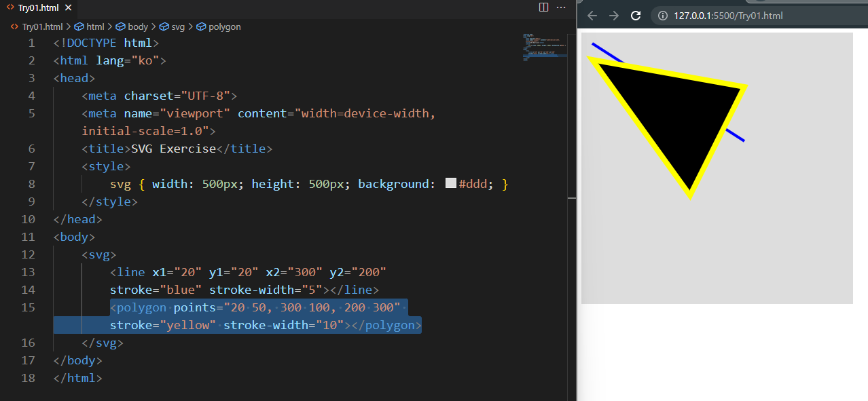Image resolution: width=868 pixels, height=401 pixels.
Task: Select the Try01.html editor tab
Action: click(x=39, y=7)
